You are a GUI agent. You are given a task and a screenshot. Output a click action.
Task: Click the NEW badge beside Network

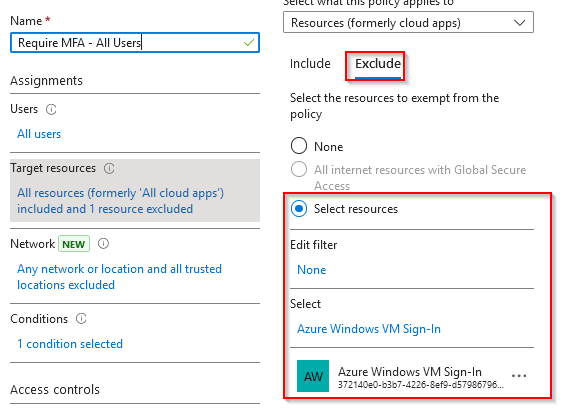[74, 244]
